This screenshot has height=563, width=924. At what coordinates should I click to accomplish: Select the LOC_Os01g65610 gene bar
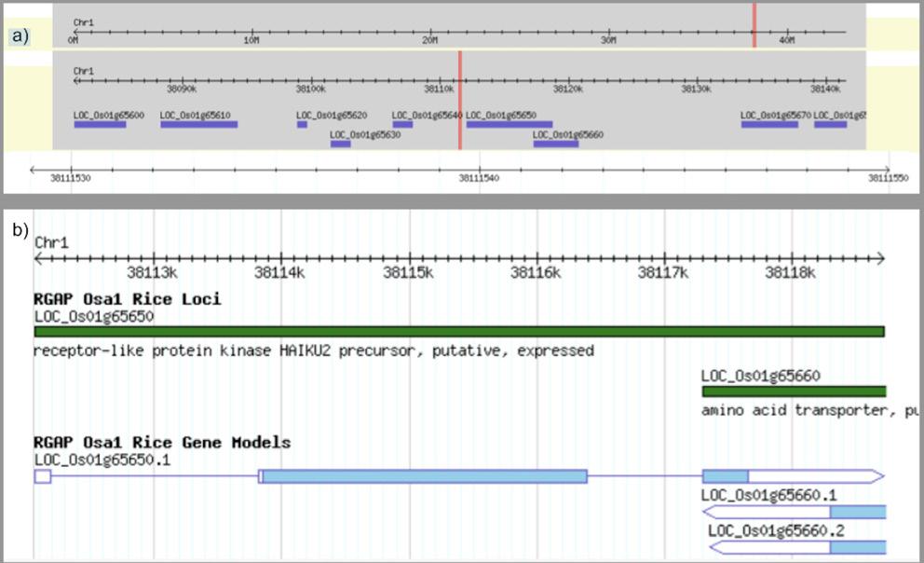pyautogui.click(x=199, y=124)
